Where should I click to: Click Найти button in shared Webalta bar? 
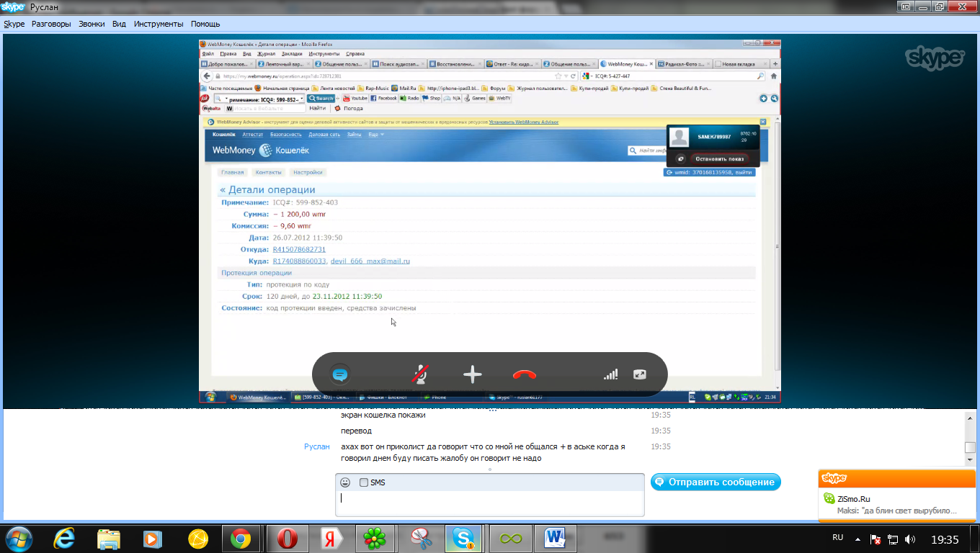click(318, 109)
